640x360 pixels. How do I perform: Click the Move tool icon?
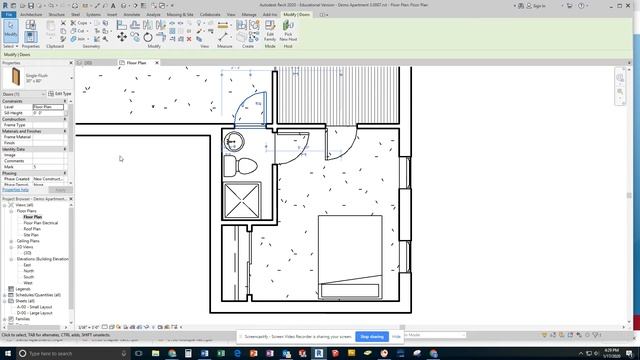point(122,38)
